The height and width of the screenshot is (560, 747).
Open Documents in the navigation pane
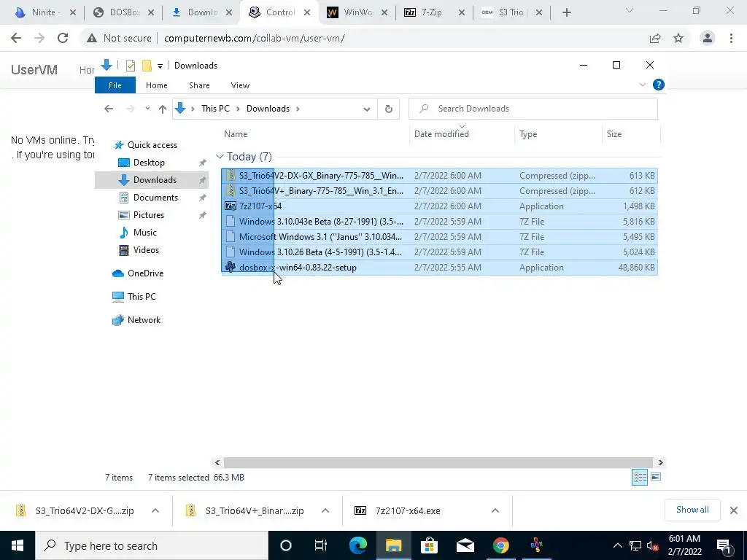pyautogui.click(x=155, y=197)
